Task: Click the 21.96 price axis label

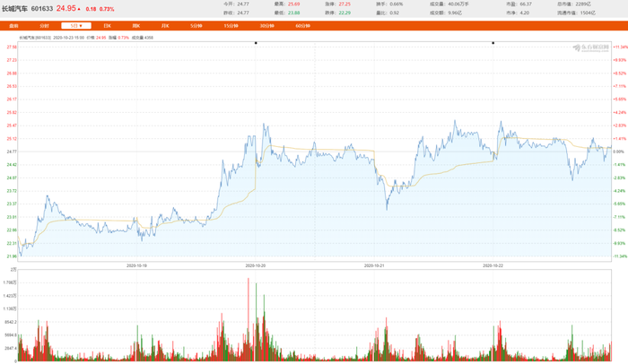Action: (x=12, y=256)
